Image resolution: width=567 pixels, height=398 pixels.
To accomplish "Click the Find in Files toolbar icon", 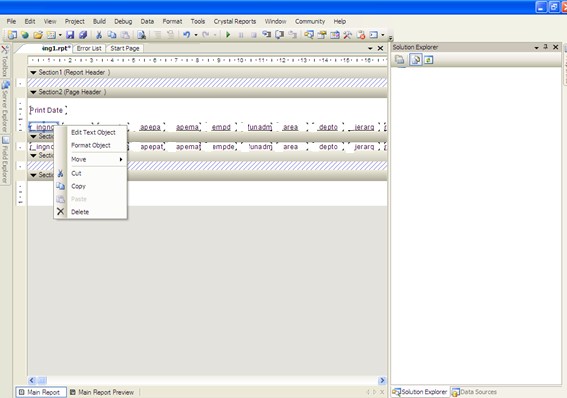I will (141, 35).
